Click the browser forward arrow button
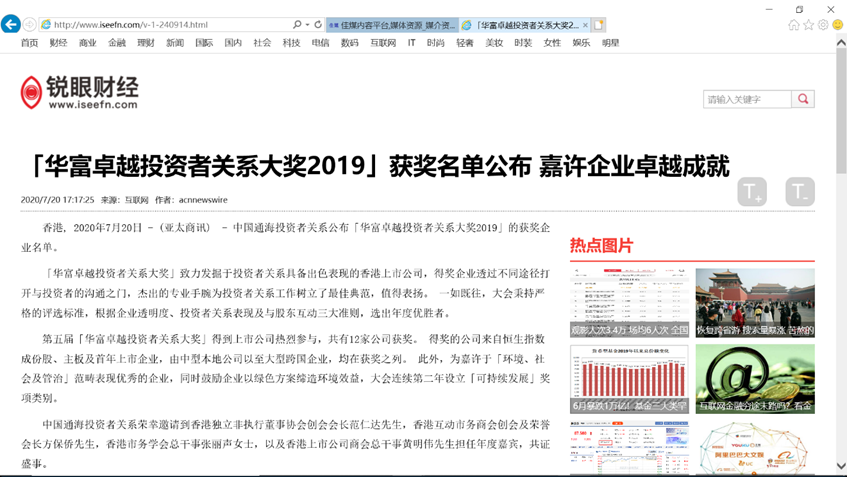 (30, 24)
